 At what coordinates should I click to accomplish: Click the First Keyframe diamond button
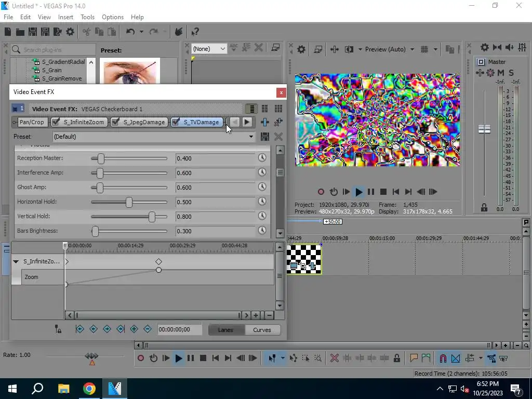coord(79,329)
